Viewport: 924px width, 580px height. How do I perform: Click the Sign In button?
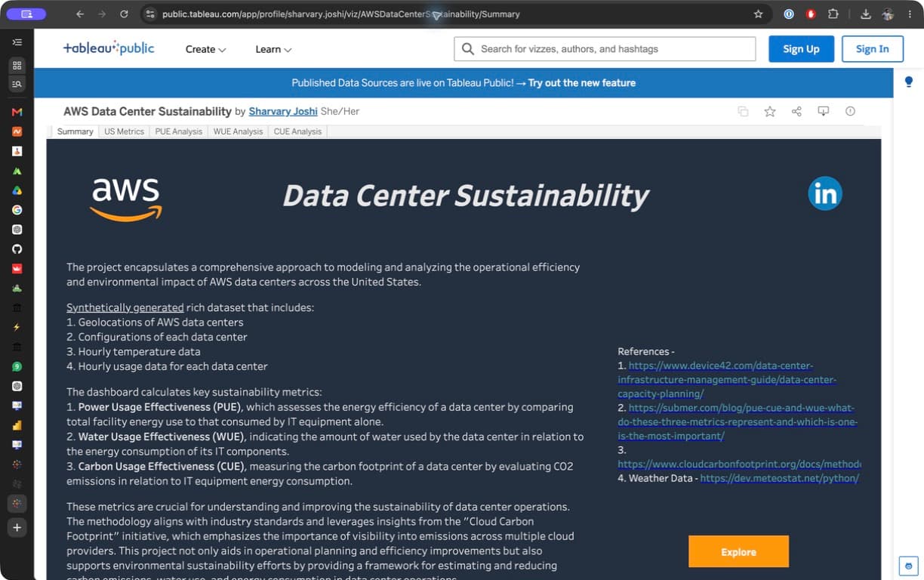click(872, 49)
